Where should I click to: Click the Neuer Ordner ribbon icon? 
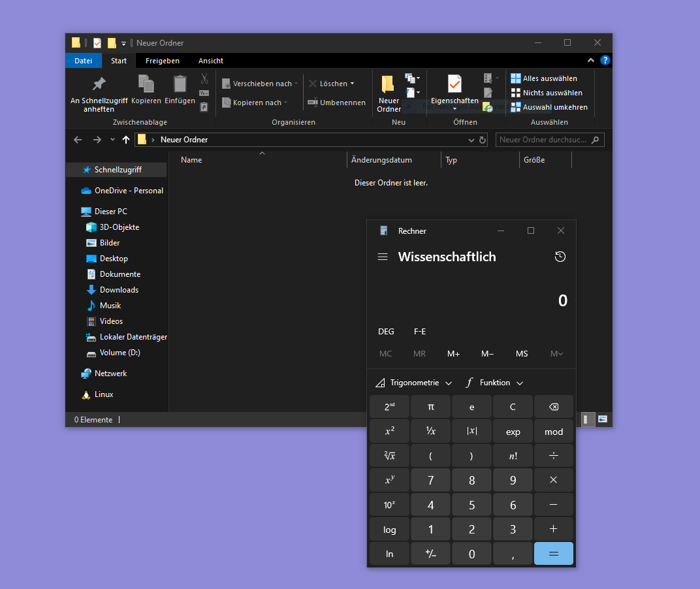pos(389,93)
